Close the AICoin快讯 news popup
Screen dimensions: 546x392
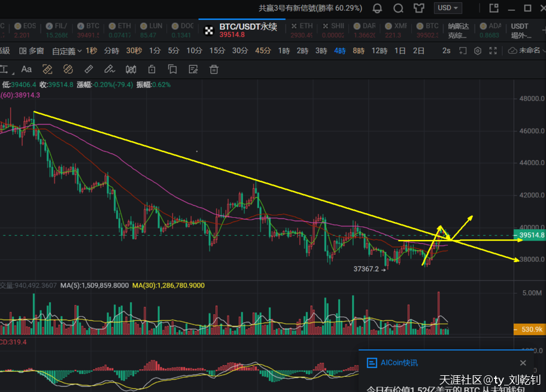click(x=523, y=363)
